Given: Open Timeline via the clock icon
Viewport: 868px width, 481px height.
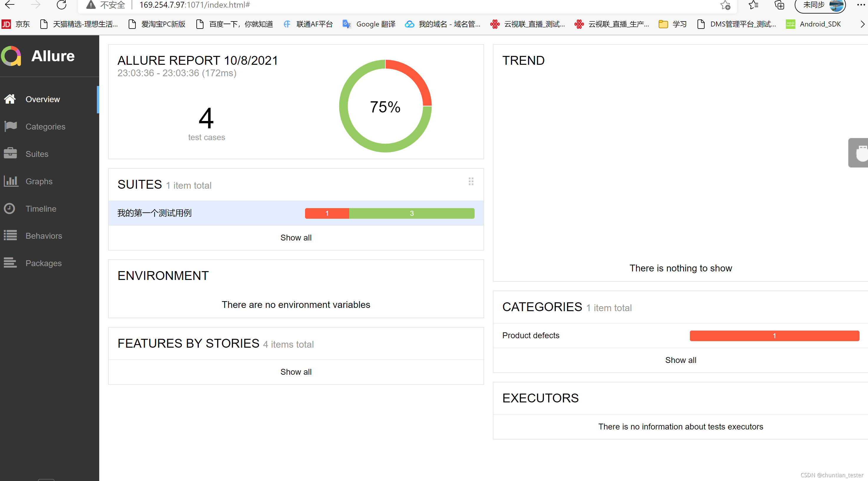Looking at the screenshot, I should click(x=9, y=208).
